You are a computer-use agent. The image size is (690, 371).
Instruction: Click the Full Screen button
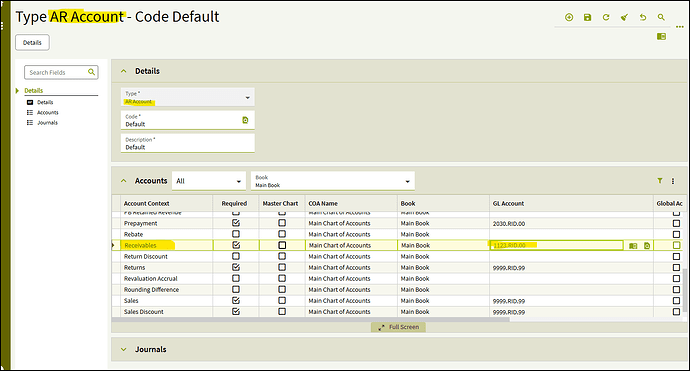coord(398,327)
